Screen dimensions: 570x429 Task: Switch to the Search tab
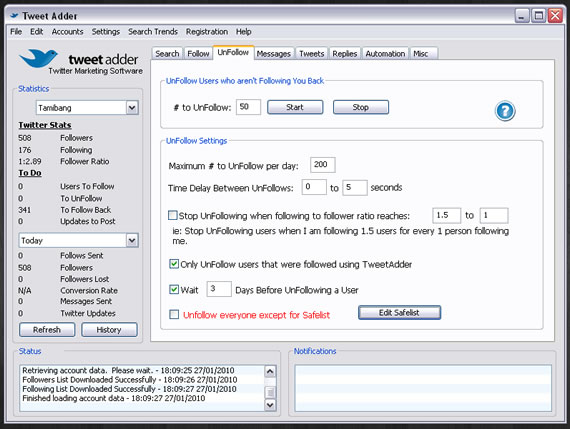[x=167, y=53]
